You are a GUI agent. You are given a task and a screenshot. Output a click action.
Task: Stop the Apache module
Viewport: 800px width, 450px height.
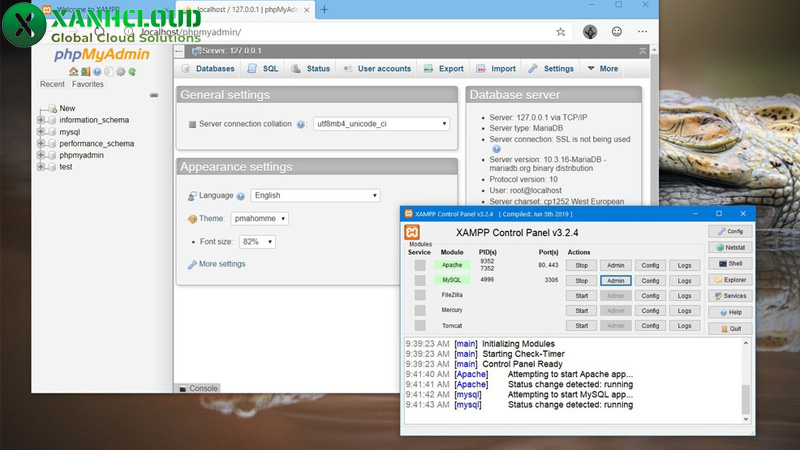pyautogui.click(x=581, y=265)
